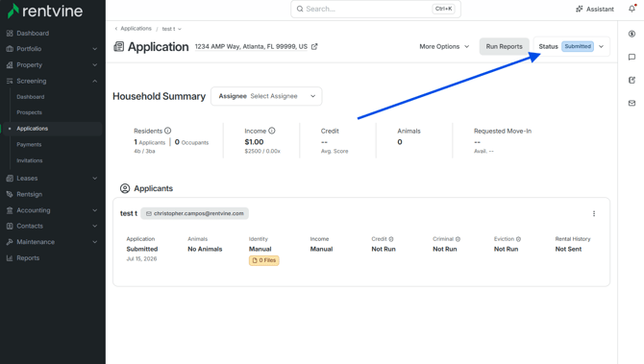Click the edit note icon in the right rail

tap(632, 80)
